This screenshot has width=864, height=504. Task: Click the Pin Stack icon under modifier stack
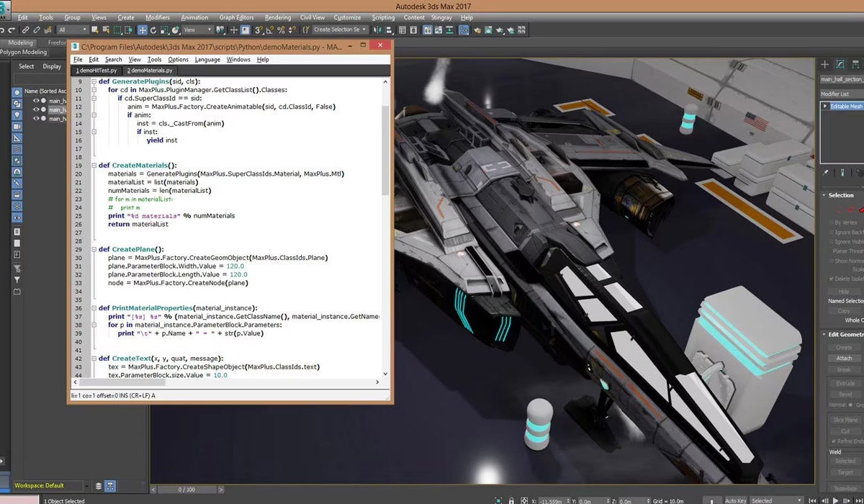tap(826, 173)
